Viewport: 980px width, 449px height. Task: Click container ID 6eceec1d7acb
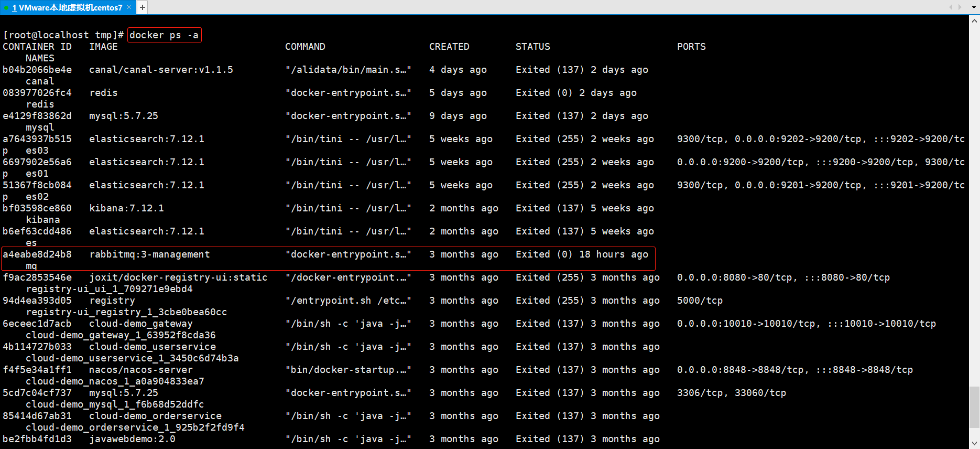(37, 324)
